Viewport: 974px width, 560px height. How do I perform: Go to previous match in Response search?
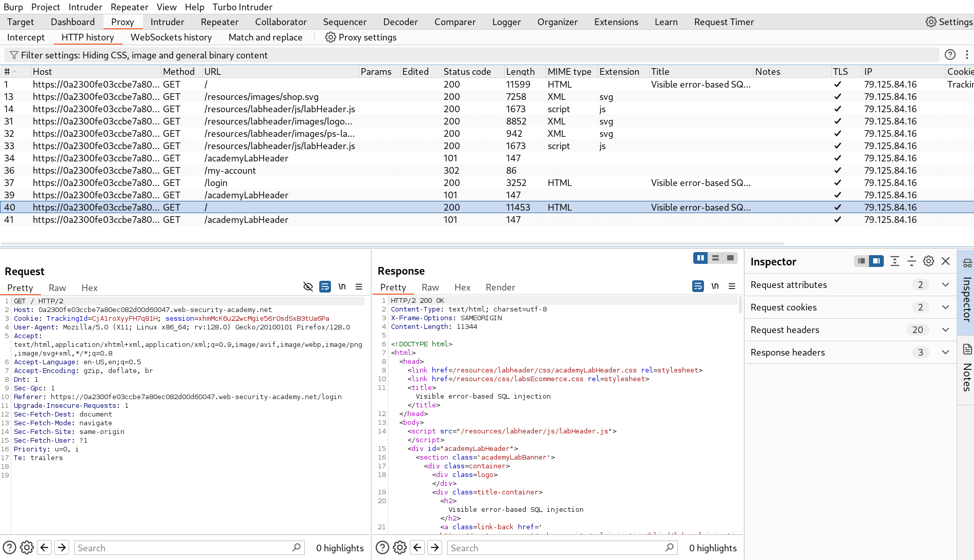(x=418, y=548)
